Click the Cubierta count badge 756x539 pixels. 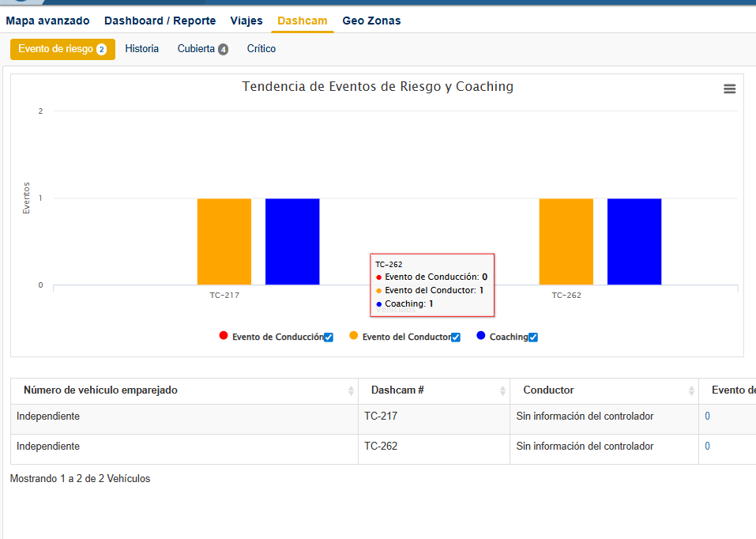(x=224, y=50)
